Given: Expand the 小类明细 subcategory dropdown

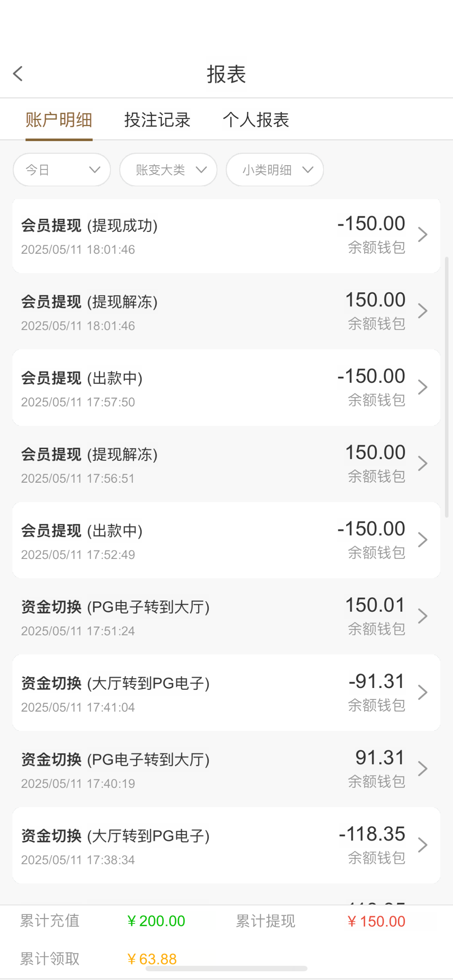Looking at the screenshot, I should pyautogui.click(x=275, y=170).
